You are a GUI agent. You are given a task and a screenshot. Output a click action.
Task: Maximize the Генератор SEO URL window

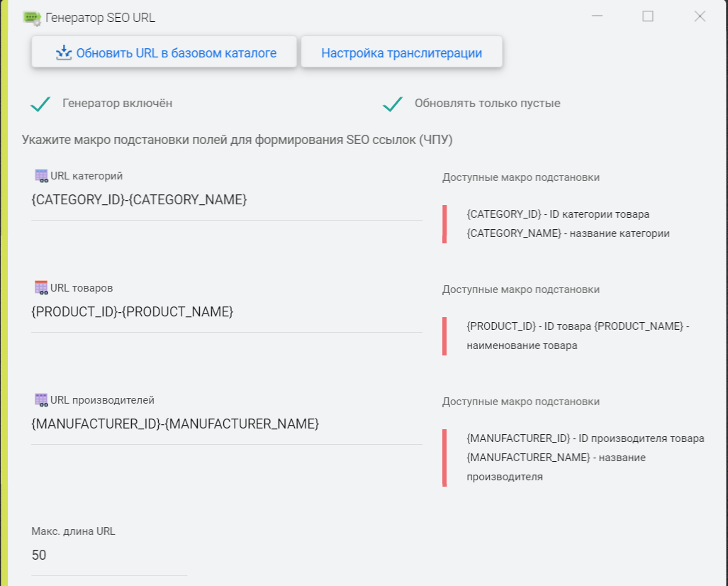point(648,16)
